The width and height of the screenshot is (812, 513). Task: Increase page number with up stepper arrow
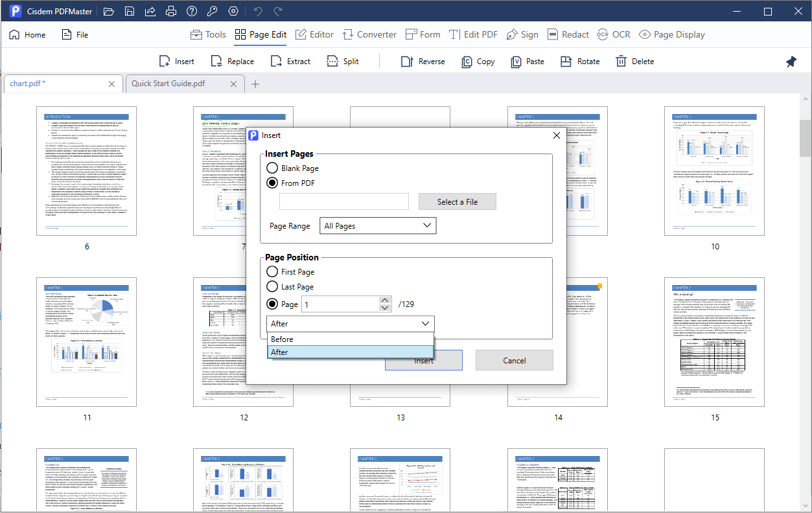(386, 301)
